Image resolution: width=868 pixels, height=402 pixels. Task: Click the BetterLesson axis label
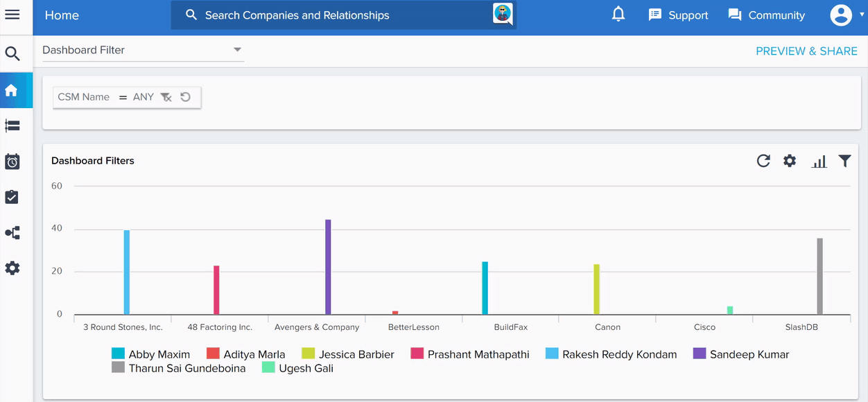[414, 327]
